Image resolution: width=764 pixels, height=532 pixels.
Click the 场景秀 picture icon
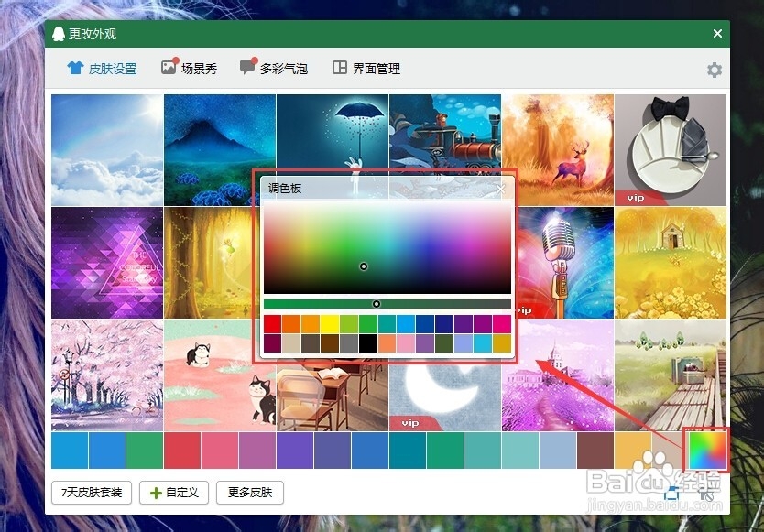[169, 67]
